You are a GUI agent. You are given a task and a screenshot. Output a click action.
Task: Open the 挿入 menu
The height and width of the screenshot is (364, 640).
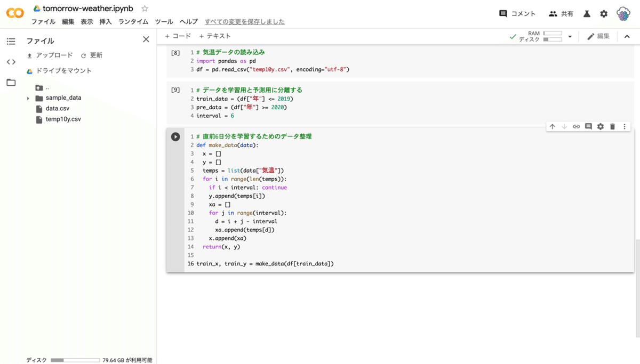(x=106, y=22)
